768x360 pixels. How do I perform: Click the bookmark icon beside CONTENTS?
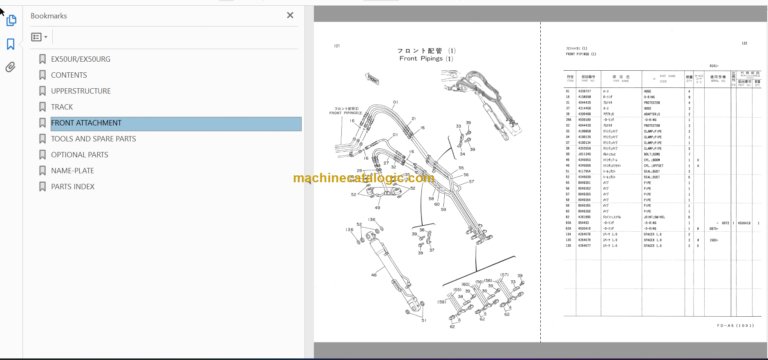coord(43,75)
